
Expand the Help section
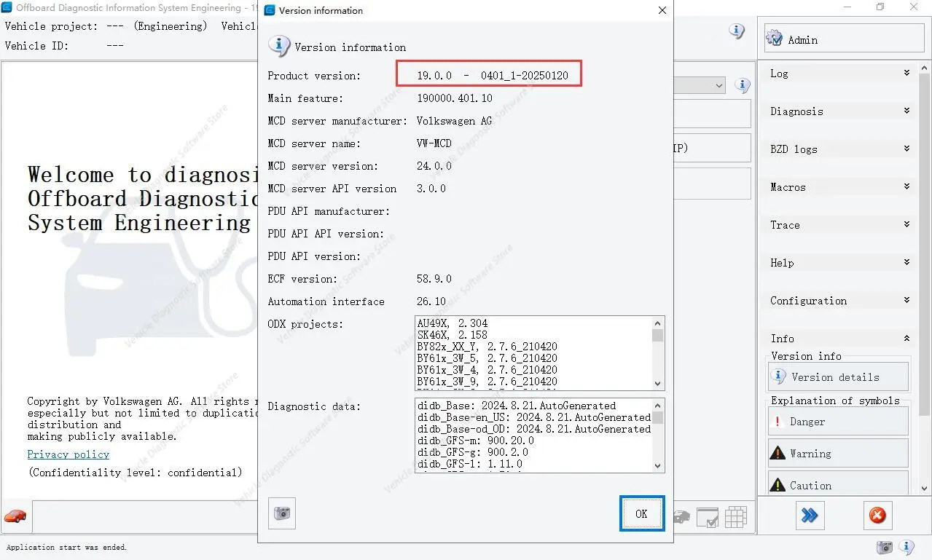pyautogui.click(x=840, y=263)
